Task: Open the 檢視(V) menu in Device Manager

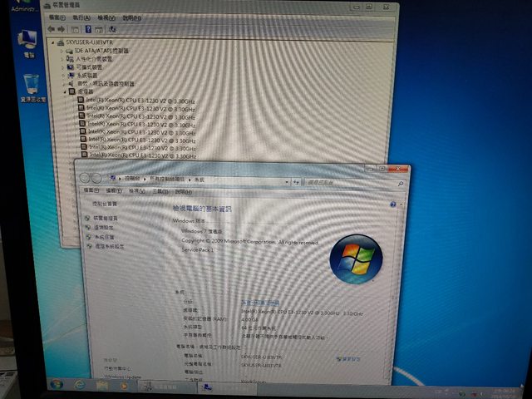Action: [106, 16]
